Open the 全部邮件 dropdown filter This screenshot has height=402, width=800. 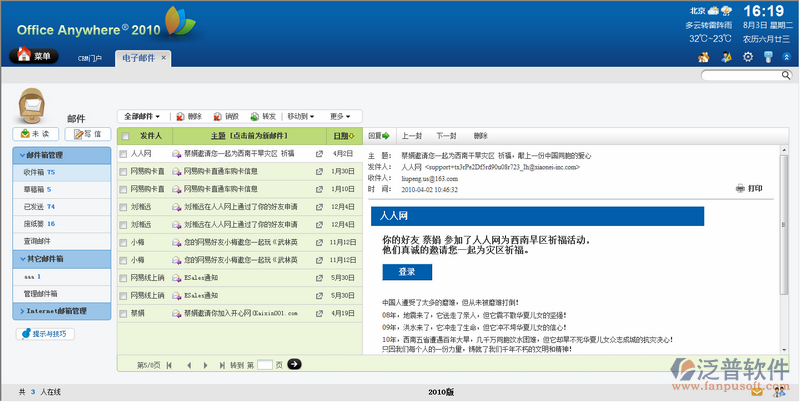click(143, 116)
